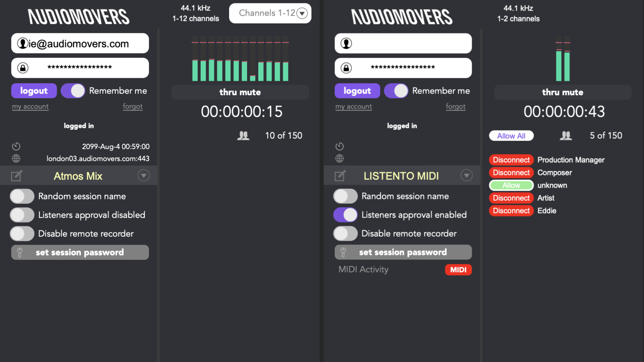This screenshot has width=644, height=362.
Task: Click the 00:00:00:15 timer
Action: coord(241,112)
